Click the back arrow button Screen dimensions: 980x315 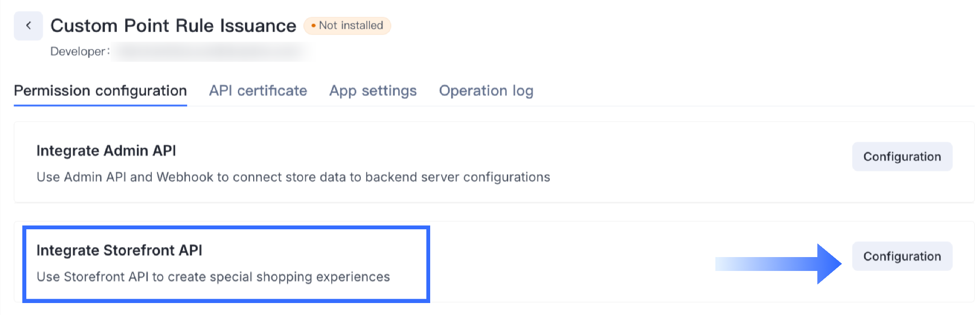pos(28,26)
